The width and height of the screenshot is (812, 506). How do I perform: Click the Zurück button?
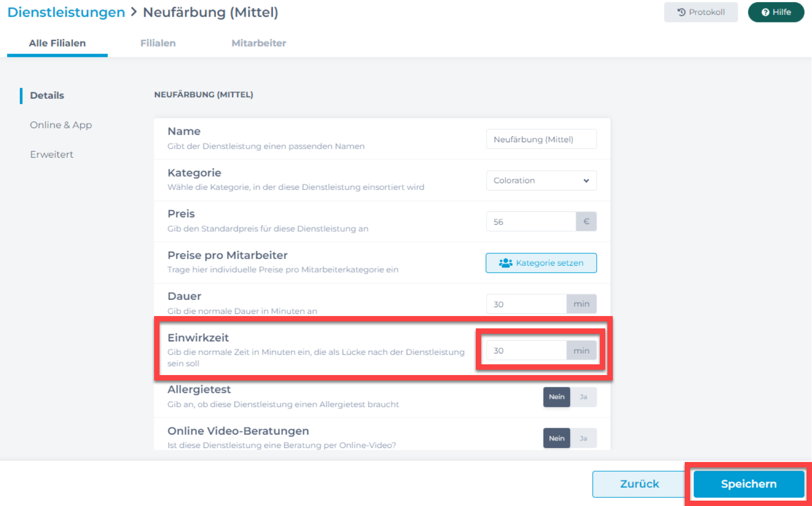(639, 484)
